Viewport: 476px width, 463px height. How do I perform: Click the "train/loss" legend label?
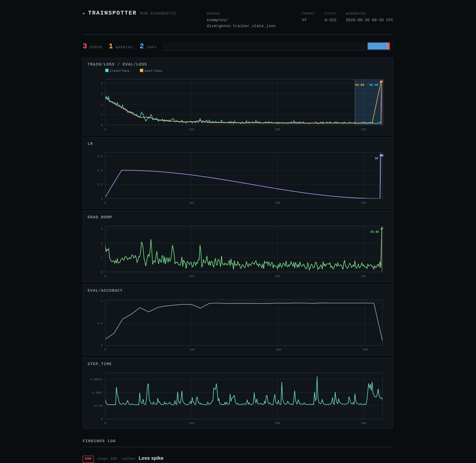click(120, 71)
